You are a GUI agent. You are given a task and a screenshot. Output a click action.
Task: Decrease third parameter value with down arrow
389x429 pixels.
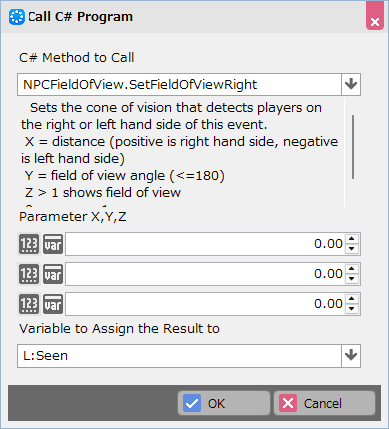tap(352, 309)
